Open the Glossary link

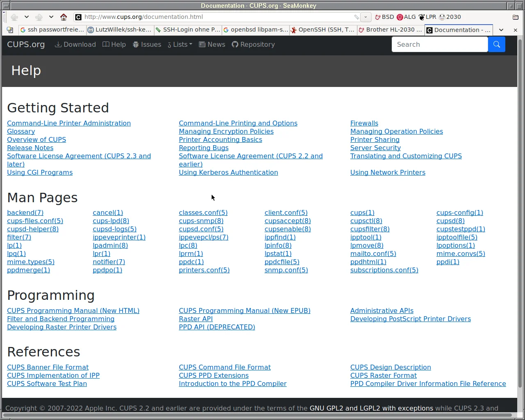pyautogui.click(x=21, y=131)
